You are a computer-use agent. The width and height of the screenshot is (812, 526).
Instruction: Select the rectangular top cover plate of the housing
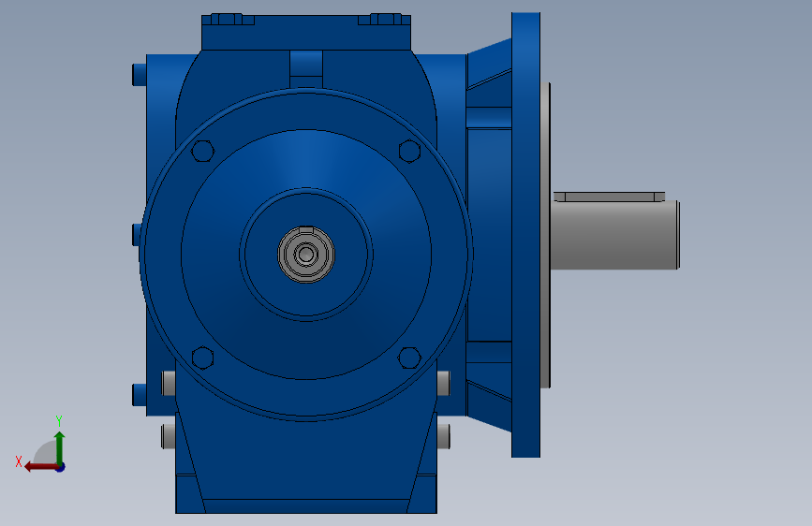click(306, 33)
